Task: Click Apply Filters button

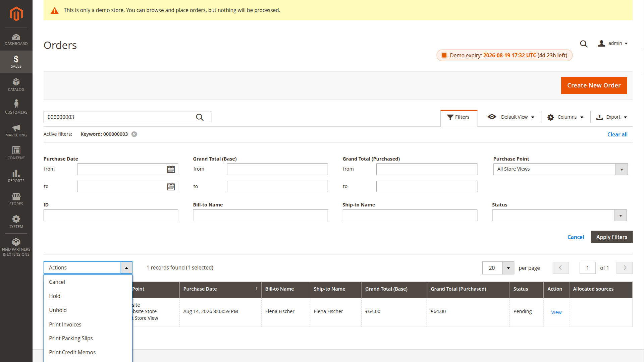Action: pyautogui.click(x=611, y=237)
